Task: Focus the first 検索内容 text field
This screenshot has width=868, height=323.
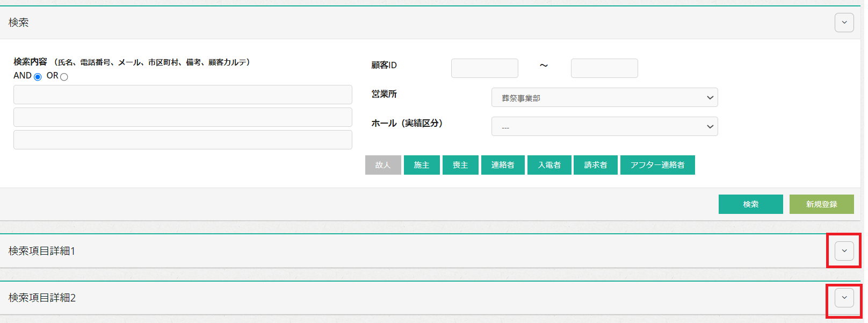Action: click(183, 95)
